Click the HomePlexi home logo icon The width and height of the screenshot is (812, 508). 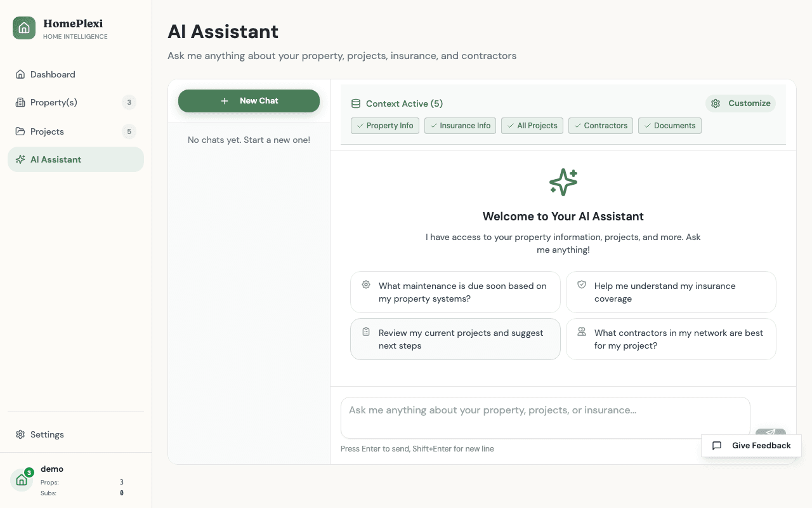[x=23, y=28]
